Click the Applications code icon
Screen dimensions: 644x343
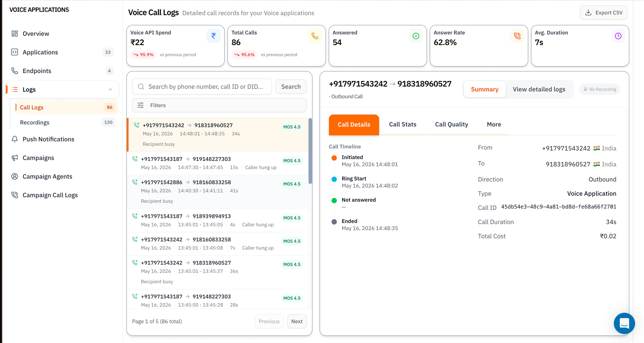coord(14,52)
